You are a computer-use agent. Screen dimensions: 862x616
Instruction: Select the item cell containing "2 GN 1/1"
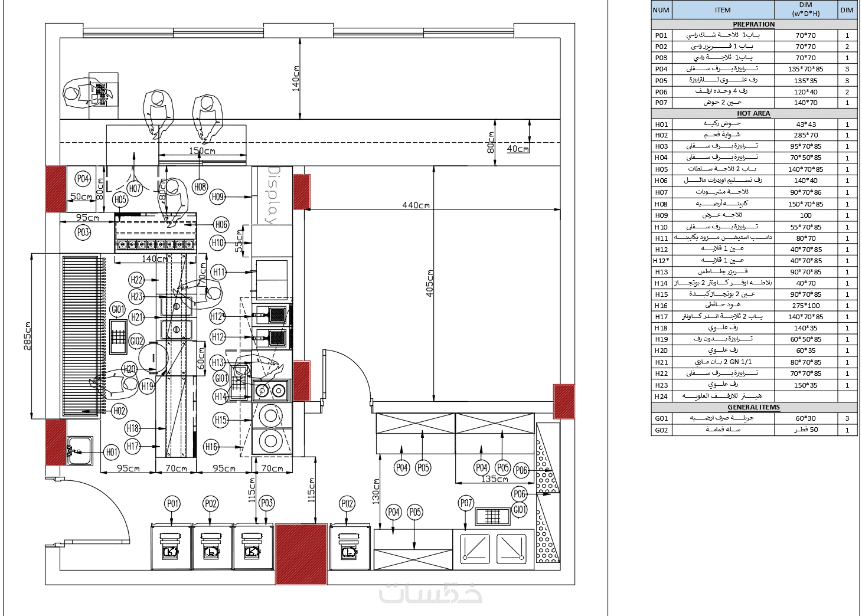[723, 362]
